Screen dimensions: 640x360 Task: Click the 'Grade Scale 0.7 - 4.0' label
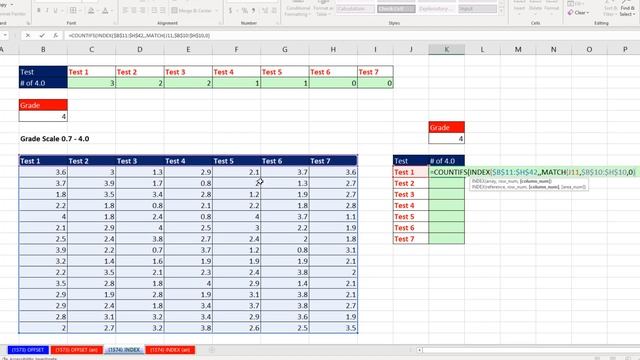click(55, 139)
